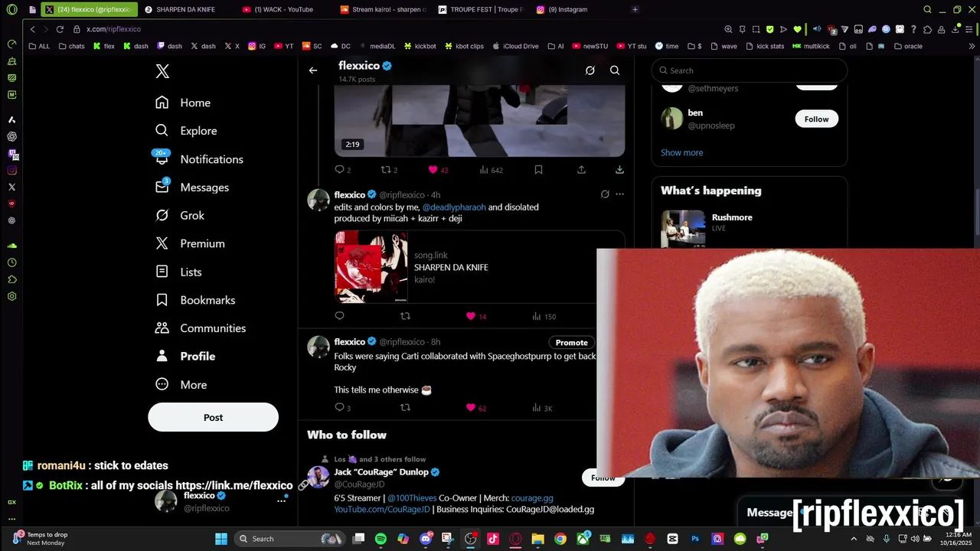Open the iCloud Drive bookmark
This screenshot has height=551, width=980.
pos(515,46)
